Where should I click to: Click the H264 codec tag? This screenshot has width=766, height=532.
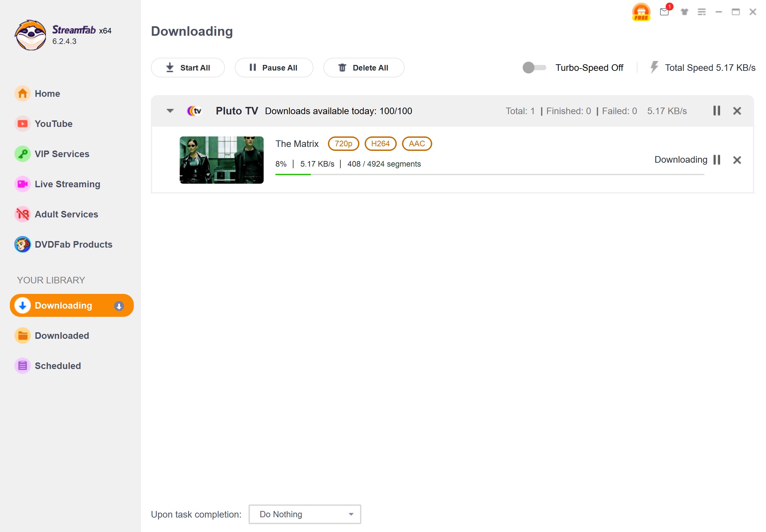coord(380,144)
